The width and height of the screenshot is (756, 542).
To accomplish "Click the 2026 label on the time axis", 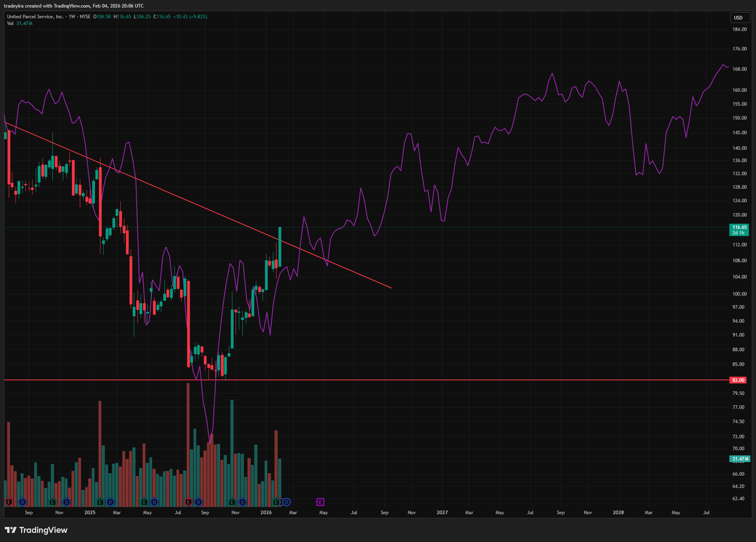I will tap(265, 513).
